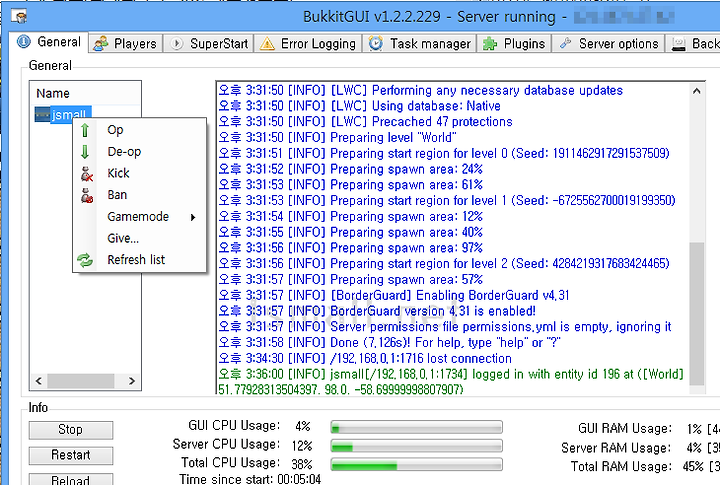Click log line "permissions.yml is empty"
The width and height of the screenshot is (720, 485).
(445, 327)
